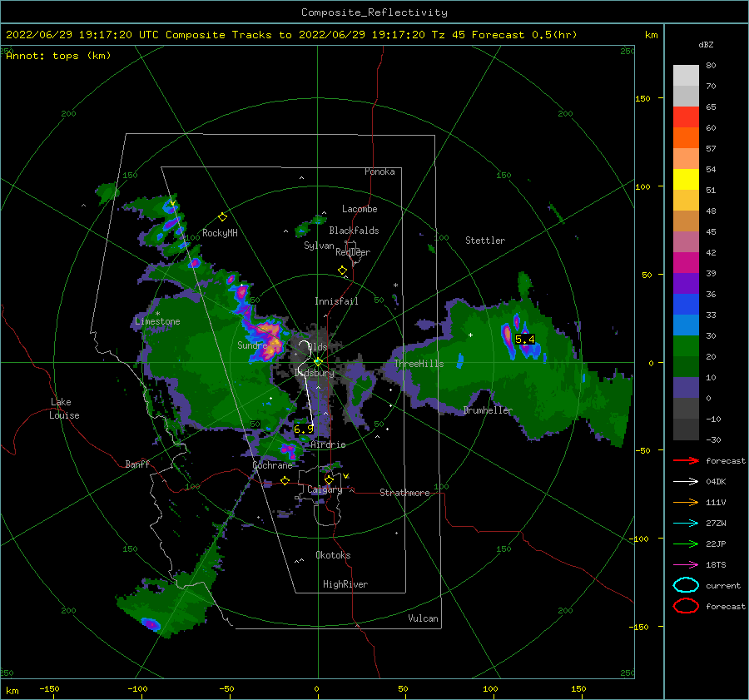The width and height of the screenshot is (749, 700).
Task: Click the 5.4 storm top label
Action: point(524,340)
